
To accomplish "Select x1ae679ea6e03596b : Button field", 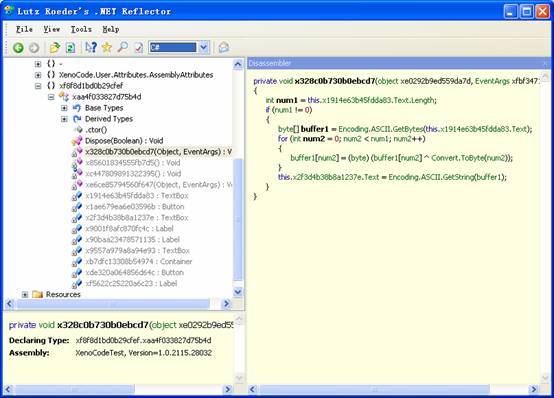I will coord(135,206).
